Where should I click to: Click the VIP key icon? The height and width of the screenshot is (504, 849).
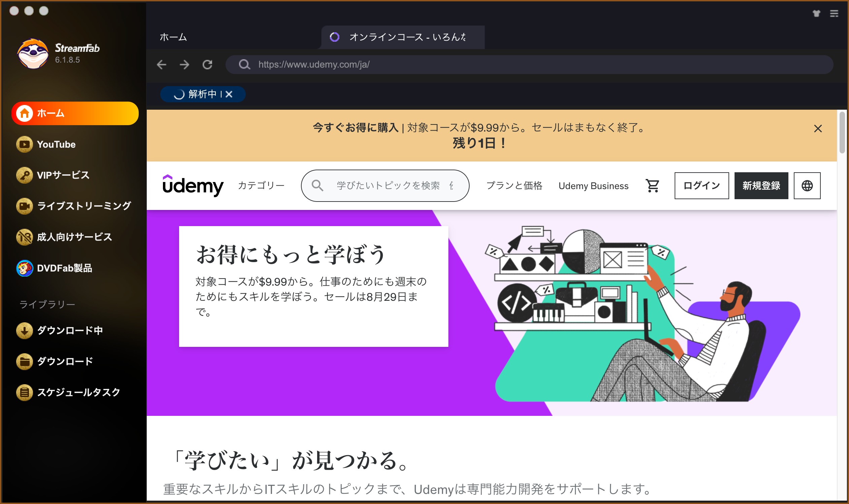click(x=25, y=175)
